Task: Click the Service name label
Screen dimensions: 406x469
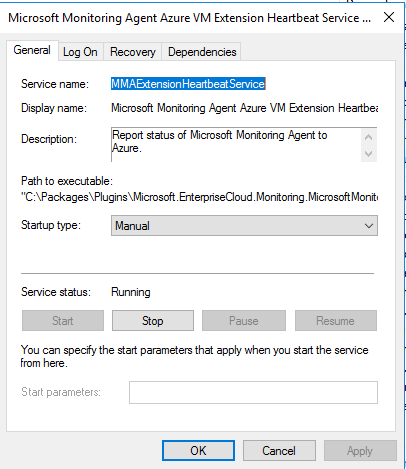Action: click(55, 84)
